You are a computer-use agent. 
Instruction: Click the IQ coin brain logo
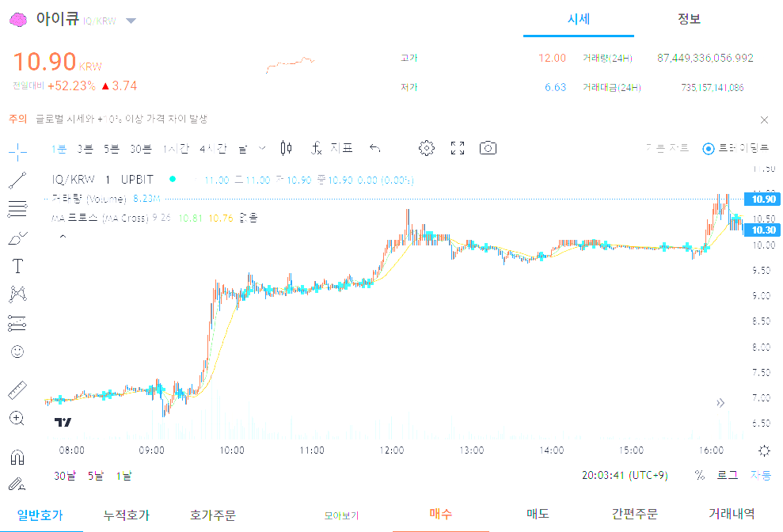pyautogui.click(x=18, y=20)
